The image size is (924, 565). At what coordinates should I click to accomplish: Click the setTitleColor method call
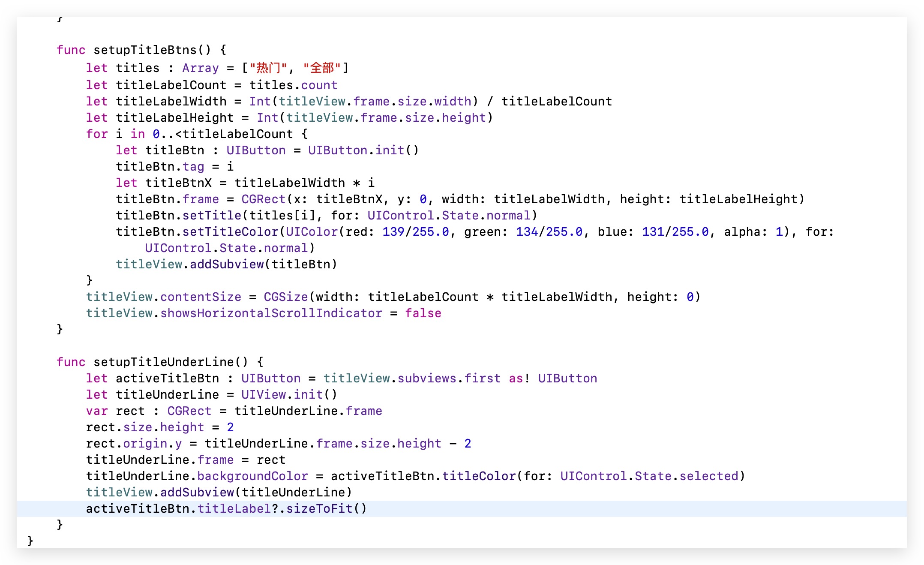(231, 232)
